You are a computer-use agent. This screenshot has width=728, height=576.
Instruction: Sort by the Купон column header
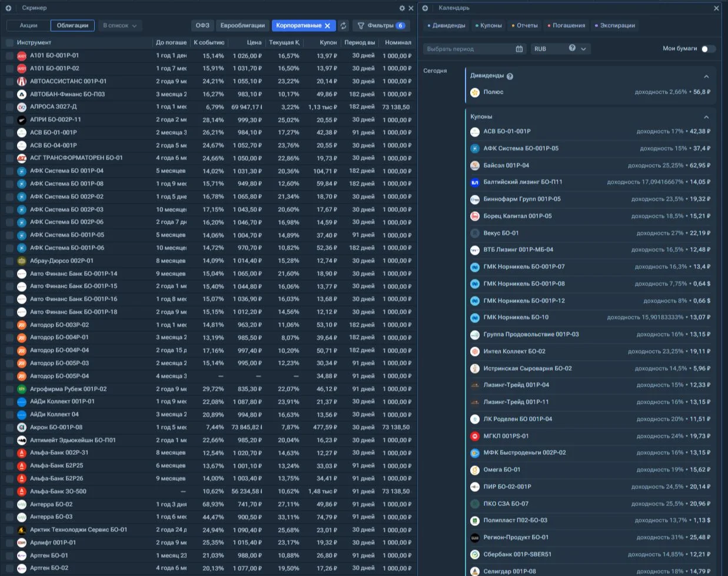tap(328, 43)
